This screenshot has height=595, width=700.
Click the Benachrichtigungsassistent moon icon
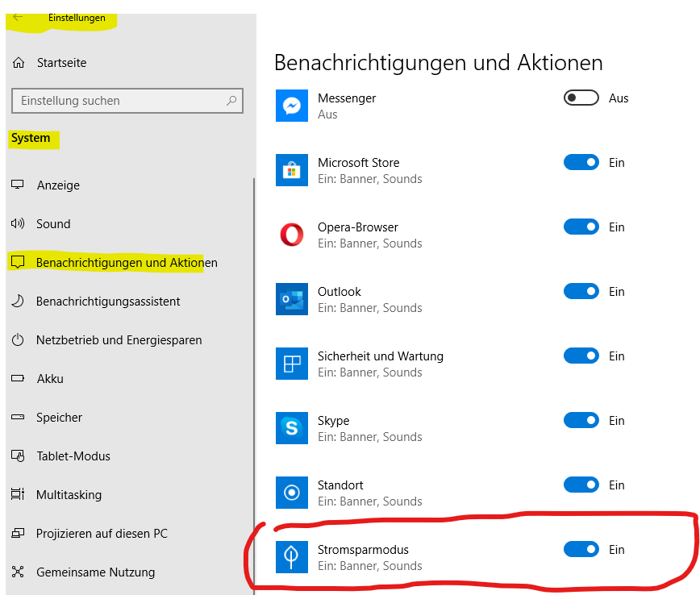[x=18, y=301]
